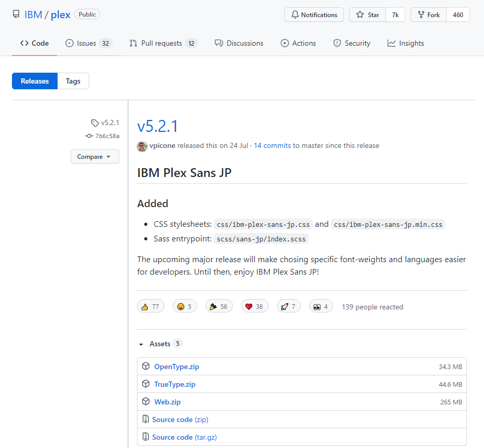This screenshot has height=448, width=484.
Task: Click the scss/sans-jp/index.scss code text
Action: coord(261,239)
